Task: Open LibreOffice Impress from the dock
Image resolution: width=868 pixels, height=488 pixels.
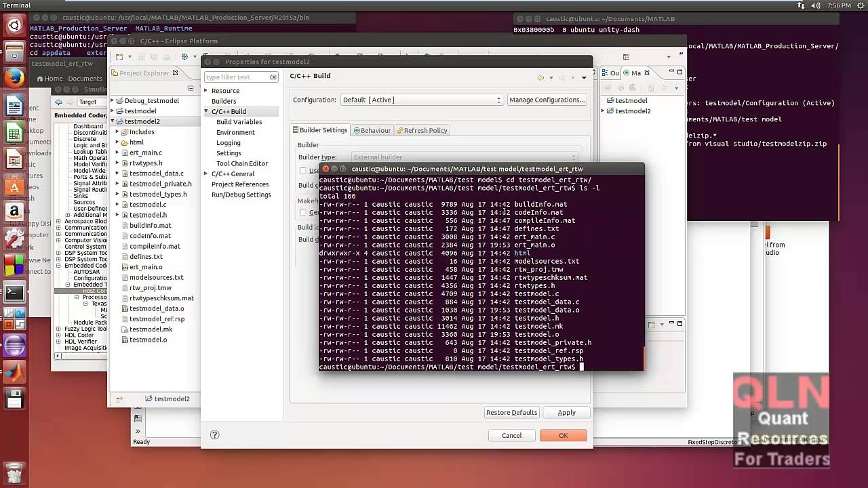Action: point(14,159)
